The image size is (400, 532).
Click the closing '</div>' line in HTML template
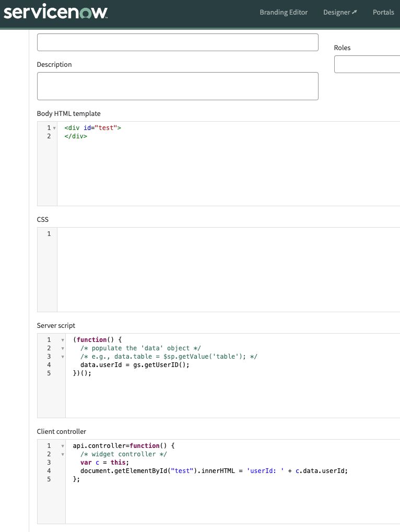click(x=76, y=136)
